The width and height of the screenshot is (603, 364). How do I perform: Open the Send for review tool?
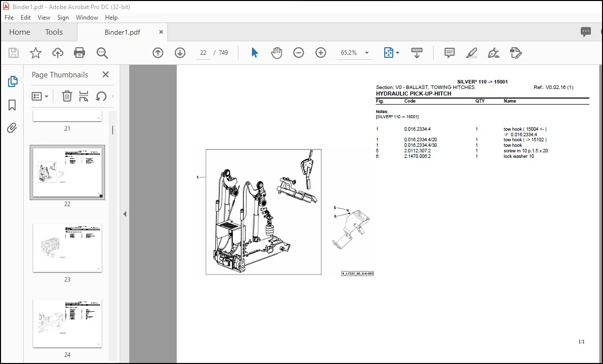515,53
